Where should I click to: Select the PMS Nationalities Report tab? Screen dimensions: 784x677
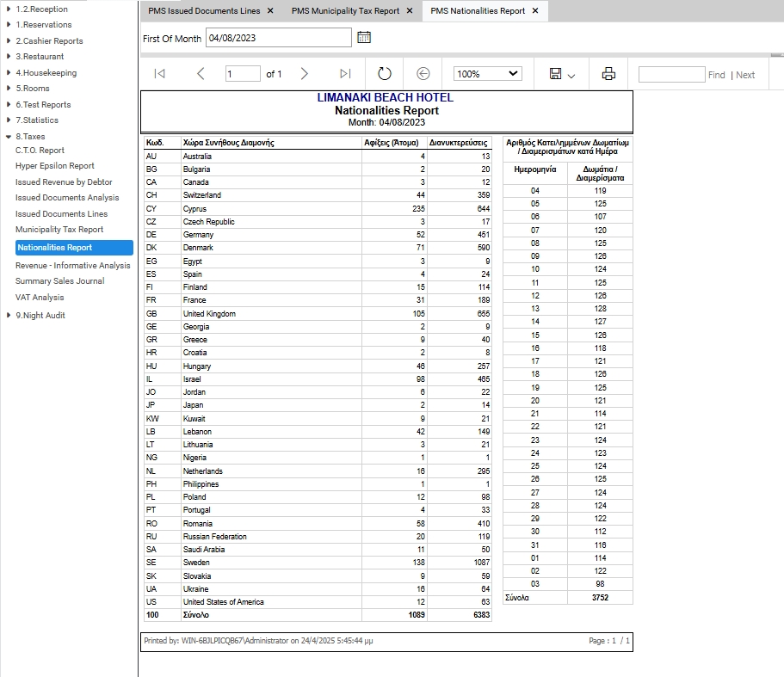(478, 10)
